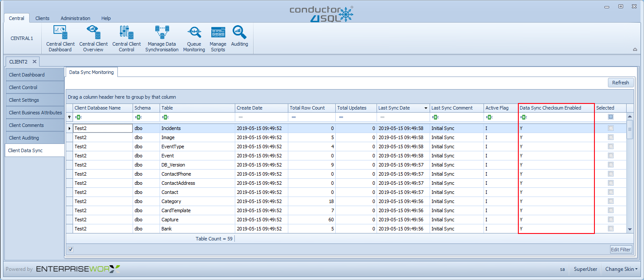Click Last Sync Date sort arrow
Image resolution: width=644 pixels, height=280 pixels.
point(425,108)
